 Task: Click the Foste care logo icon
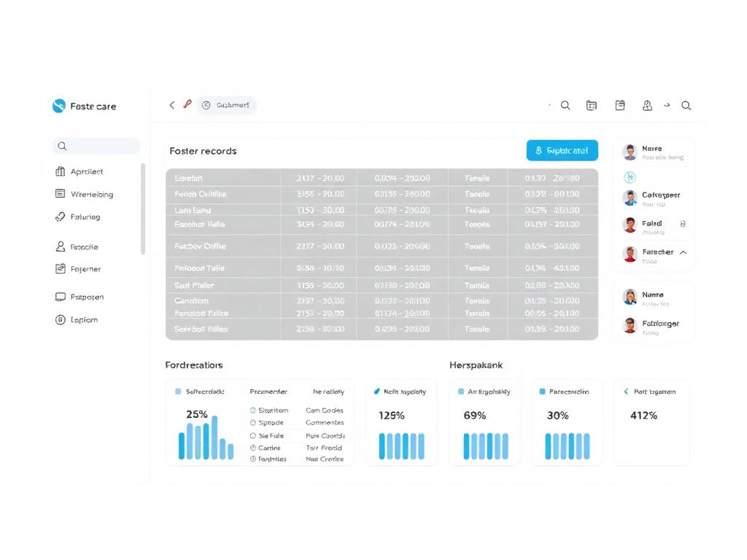(x=59, y=106)
